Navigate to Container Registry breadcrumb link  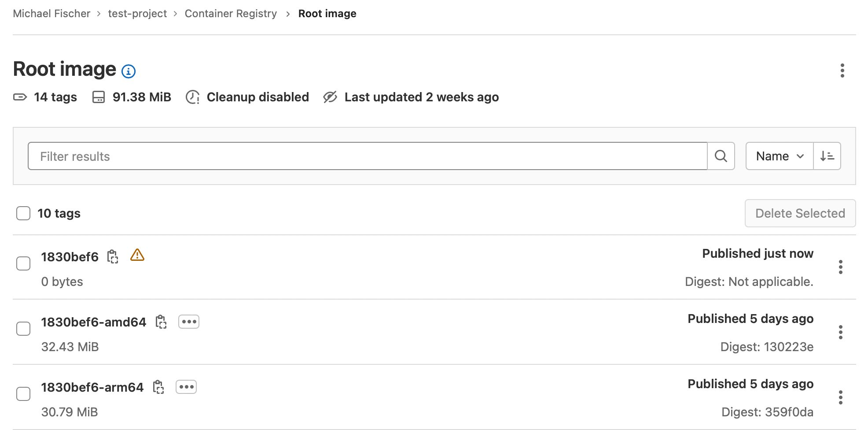(x=230, y=14)
